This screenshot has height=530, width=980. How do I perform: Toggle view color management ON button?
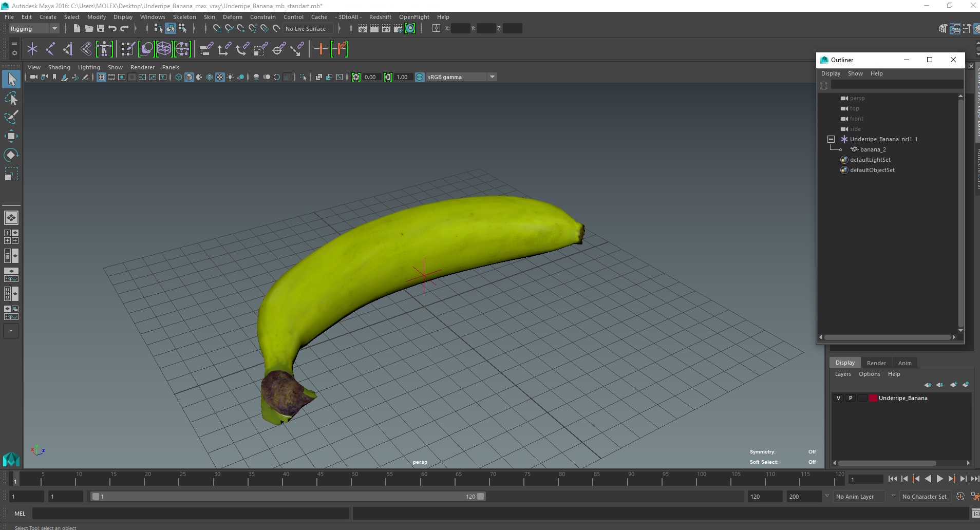pyautogui.click(x=420, y=77)
